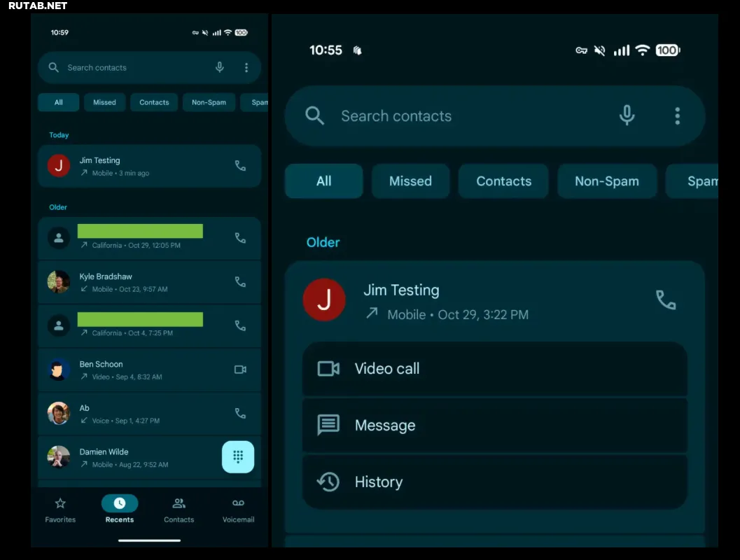Tap the 10:55 clock in the right phone status bar
Viewport: 740px width, 560px height.
[326, 50]
